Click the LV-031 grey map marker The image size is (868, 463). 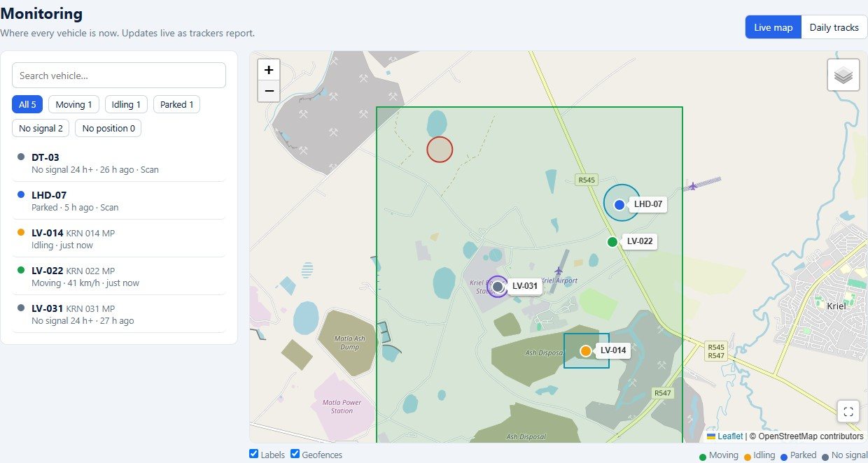pos(498,286)
